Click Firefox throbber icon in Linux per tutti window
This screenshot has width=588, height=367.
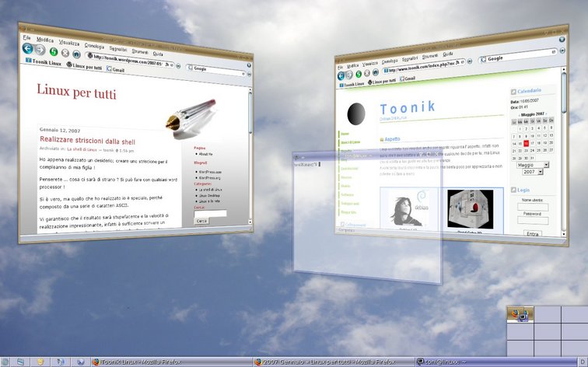coord(249,65)
